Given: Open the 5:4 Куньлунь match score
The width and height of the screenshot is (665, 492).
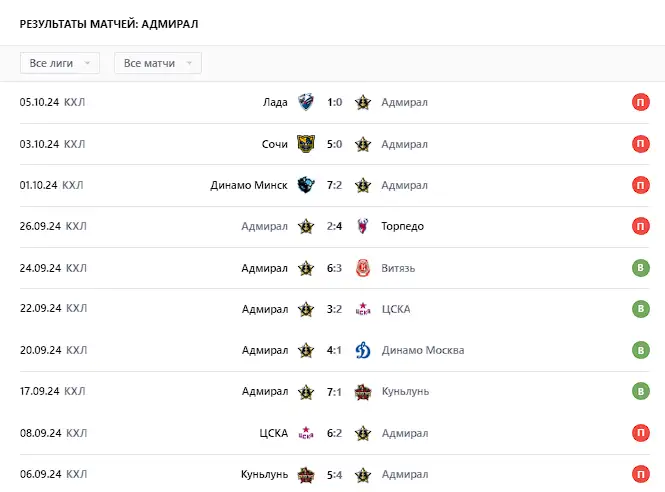Looking at the screenshot, I should coord(334,475).
